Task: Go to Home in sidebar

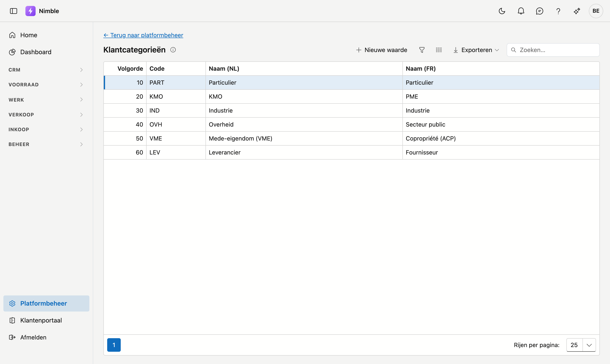Action: click(x=46, y=35)
